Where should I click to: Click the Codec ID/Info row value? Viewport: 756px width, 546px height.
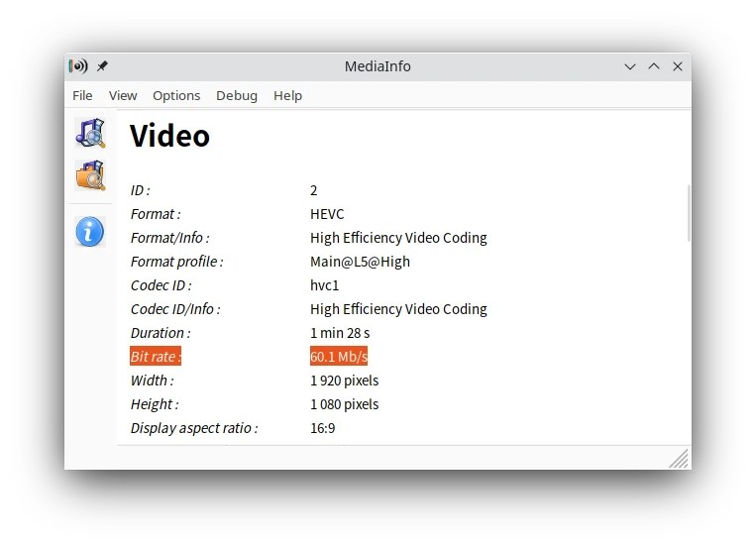[x=398, y=309]
